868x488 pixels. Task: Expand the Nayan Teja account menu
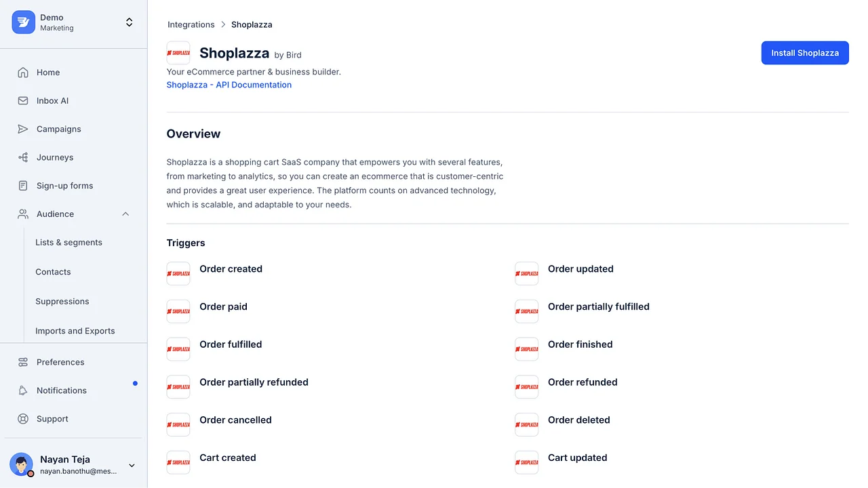point(132,465)
